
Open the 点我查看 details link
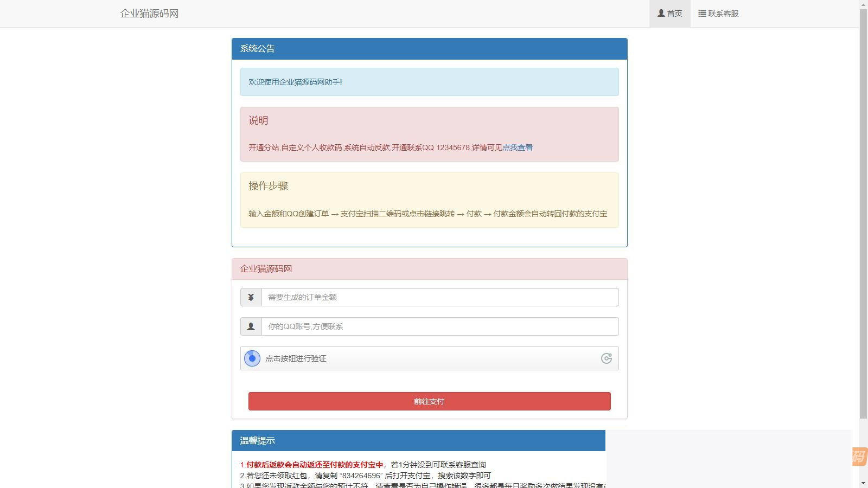(x=518, y=147)
